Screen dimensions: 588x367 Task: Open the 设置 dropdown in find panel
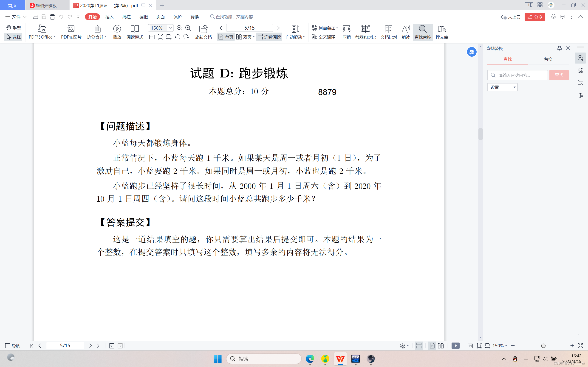pos(502,87)
